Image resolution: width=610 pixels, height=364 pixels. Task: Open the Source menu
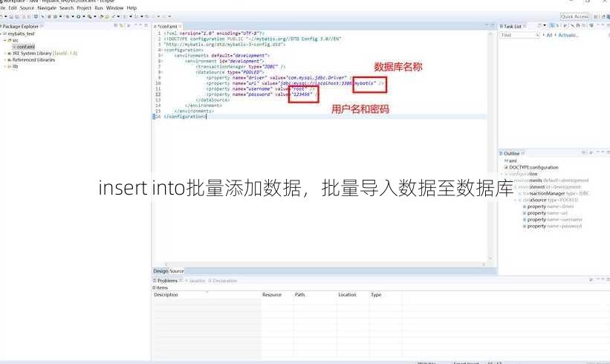coord(27,7)
